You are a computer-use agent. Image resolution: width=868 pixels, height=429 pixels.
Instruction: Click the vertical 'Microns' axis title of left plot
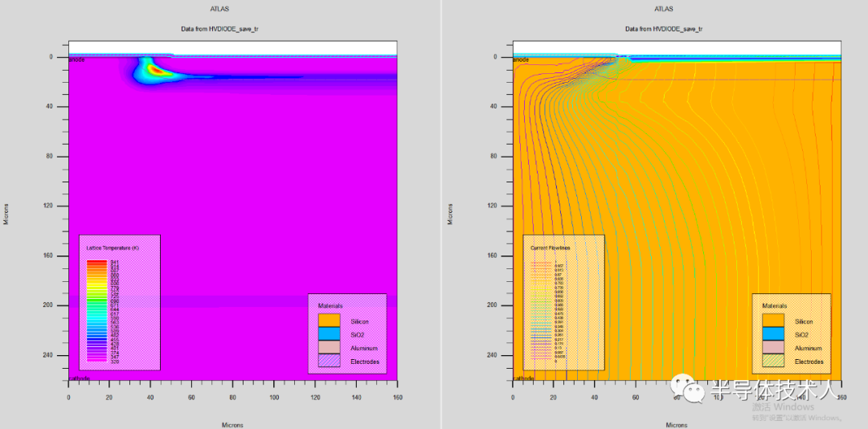[x=6, y=214]
